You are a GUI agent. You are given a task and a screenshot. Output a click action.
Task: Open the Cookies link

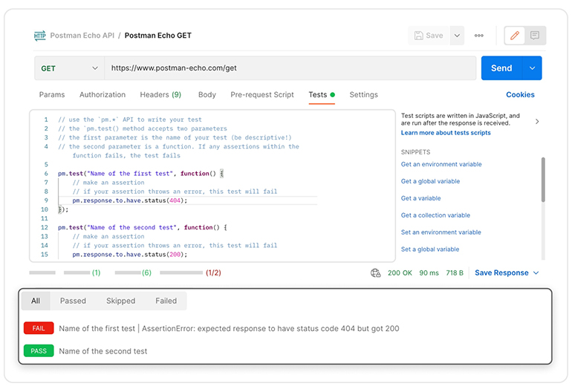click(x=520, y=95)
